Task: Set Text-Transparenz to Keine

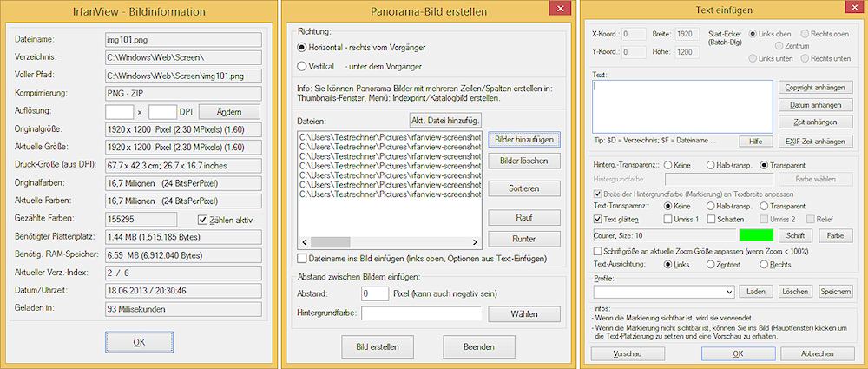Action: tap(667, 206)
